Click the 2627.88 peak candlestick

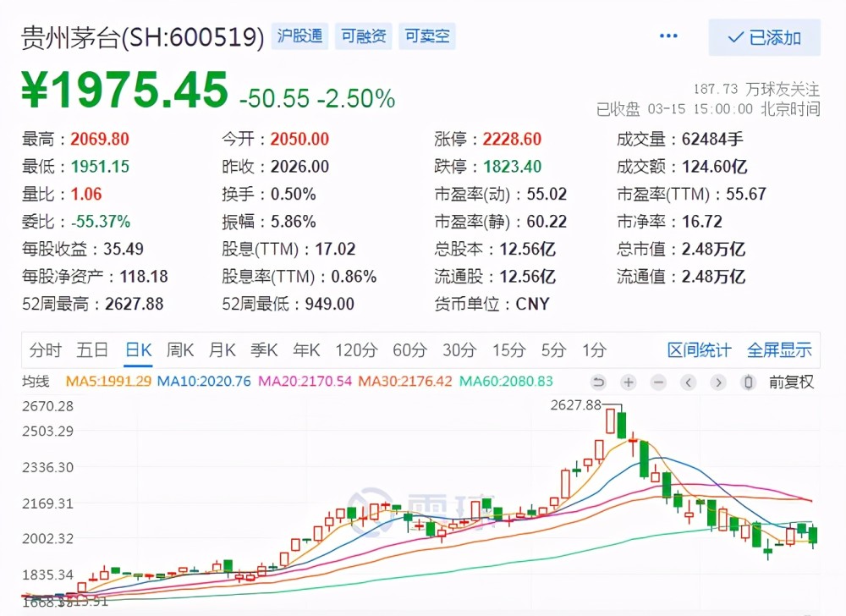[x=610, y=421]
